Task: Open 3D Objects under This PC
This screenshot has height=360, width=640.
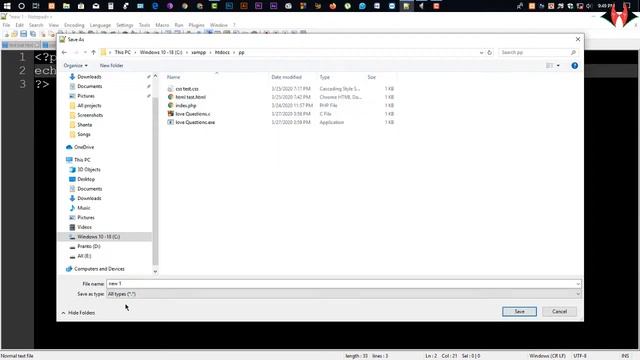Action: 89,169
